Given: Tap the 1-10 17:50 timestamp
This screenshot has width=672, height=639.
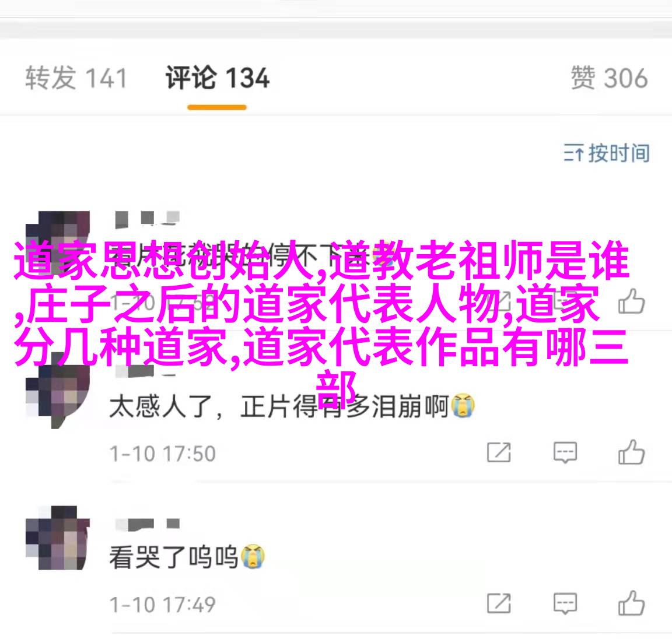Looking at the screenshot, I should (x=162, y=454).
